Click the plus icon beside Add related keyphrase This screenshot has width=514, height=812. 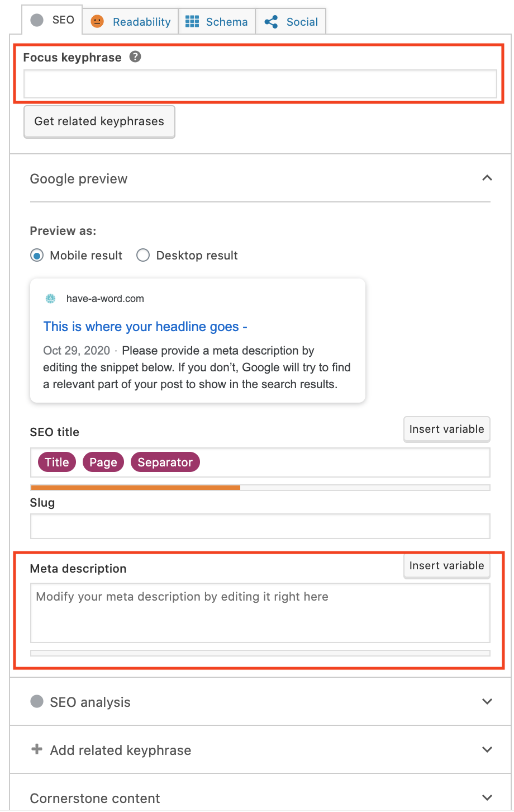(37, 749)
